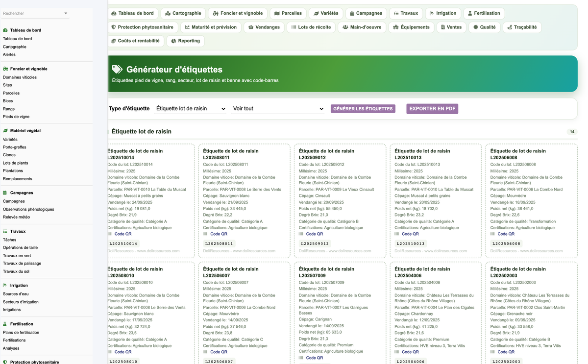The width and height of the screenshot is (588, 364).
Task: Open Opérations de taille in the sidebar
Action: point(20,248)
